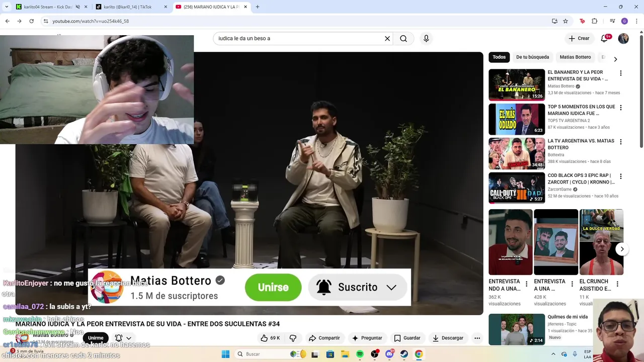The image size is (644, 362).
Task: Open Call of Duty Black Ops thumbnail
Action: coord(517,188)
